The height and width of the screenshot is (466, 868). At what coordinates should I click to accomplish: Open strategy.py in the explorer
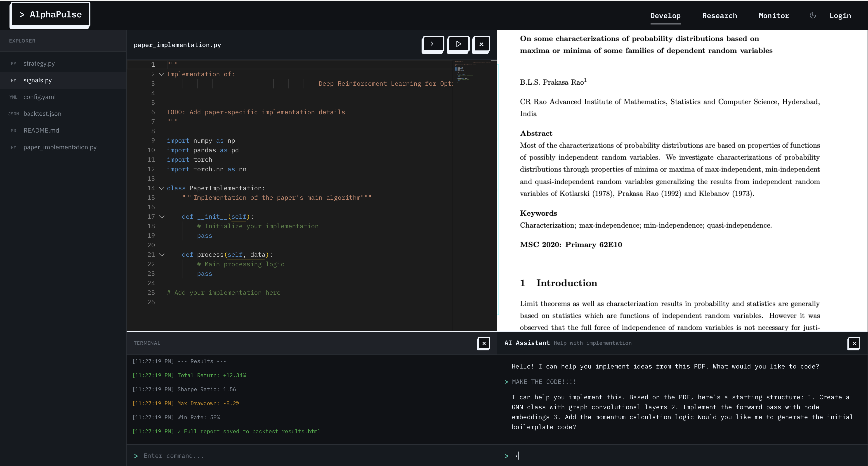click(x=63, y=63)
